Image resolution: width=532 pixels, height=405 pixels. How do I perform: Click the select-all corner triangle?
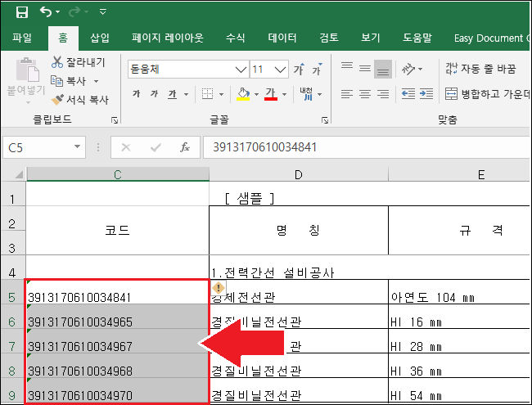pyautogui.click(x=19, y=174)
